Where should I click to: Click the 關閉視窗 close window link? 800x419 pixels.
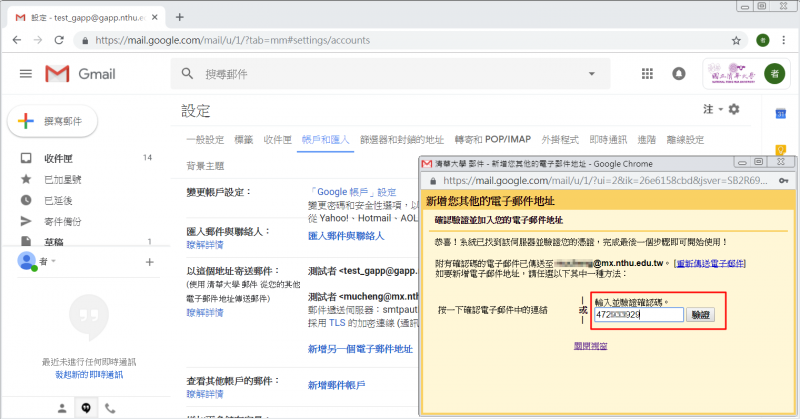[595, 347]
